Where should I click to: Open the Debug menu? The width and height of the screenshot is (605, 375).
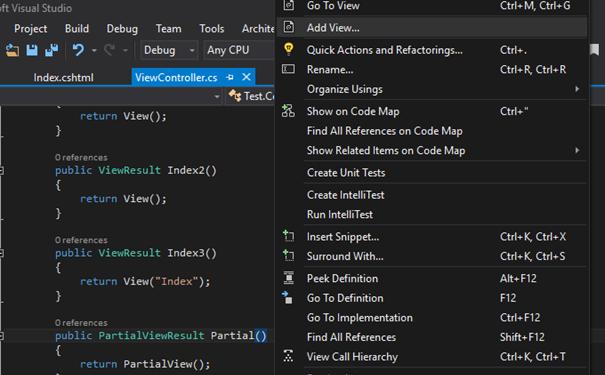(x=122, y=29)
